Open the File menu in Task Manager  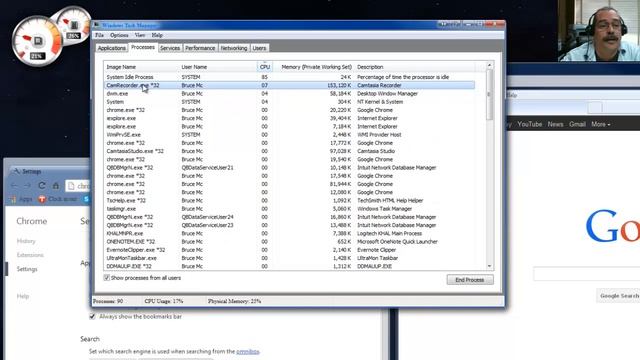pyautogui.click(x=99, y=35)
